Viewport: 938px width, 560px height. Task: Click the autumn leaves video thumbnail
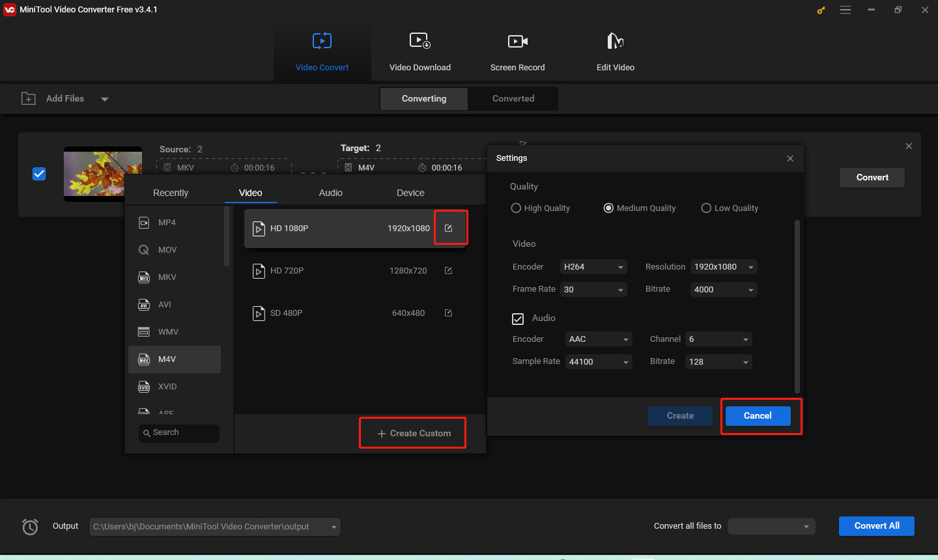[103, 174]
